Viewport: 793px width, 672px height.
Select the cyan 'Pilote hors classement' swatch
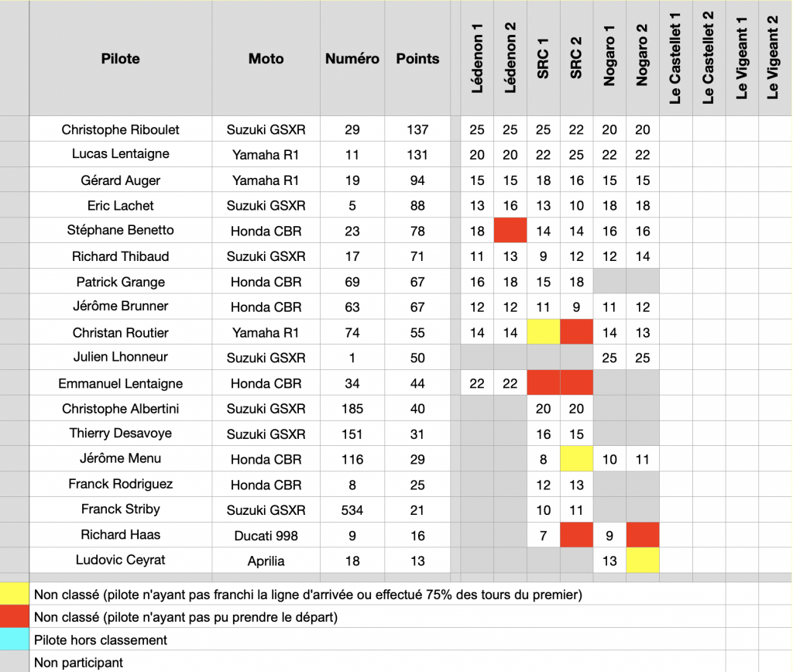coord(15,639)
